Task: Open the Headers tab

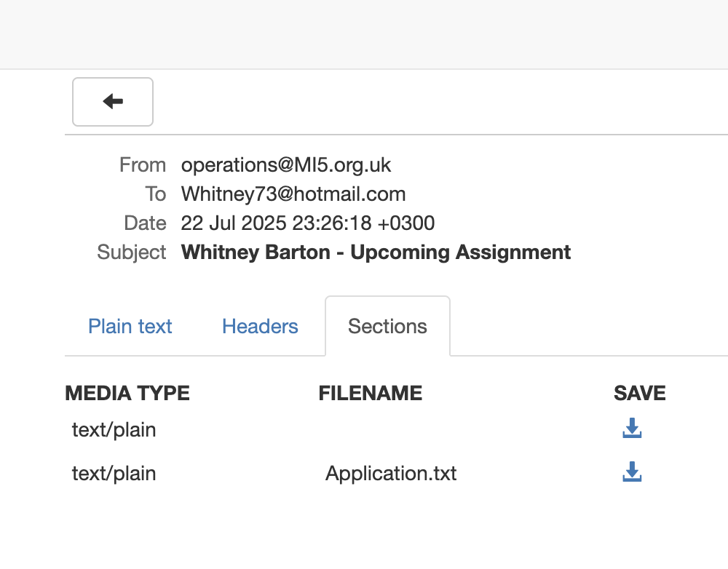Action: (260, 327)
